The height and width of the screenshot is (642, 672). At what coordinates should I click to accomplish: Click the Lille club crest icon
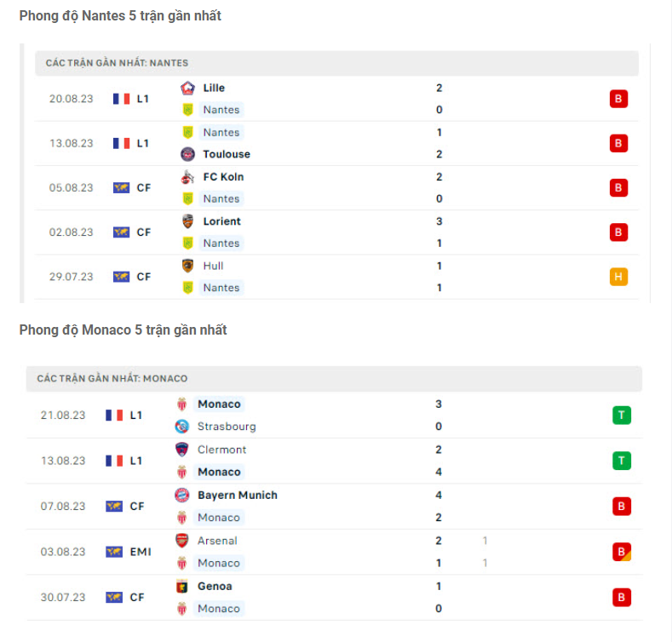(x=187, y=88)
